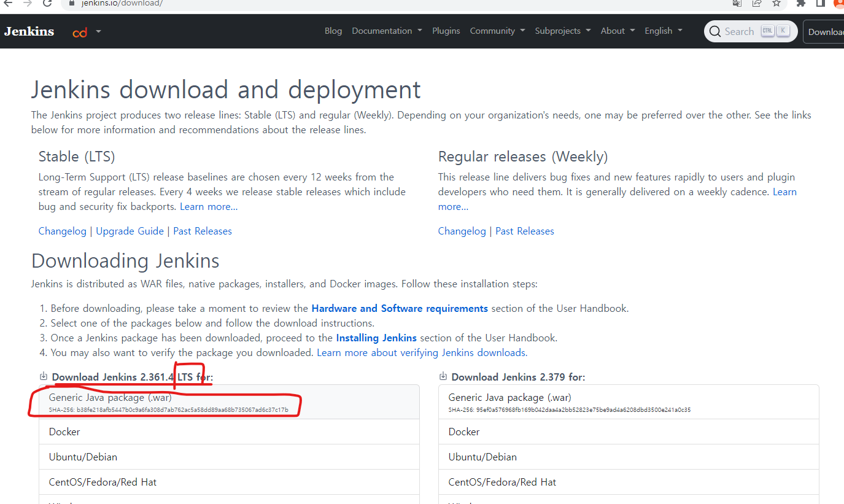Open the CD Foundation logo dropdown

tap(87, 32)
